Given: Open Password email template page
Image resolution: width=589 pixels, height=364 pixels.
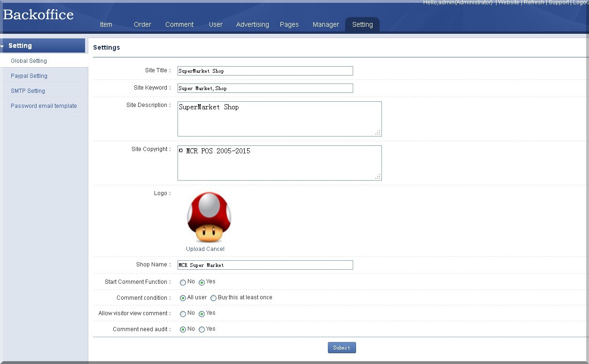Looking at the screenshot, I should click(x=44, y=106).
